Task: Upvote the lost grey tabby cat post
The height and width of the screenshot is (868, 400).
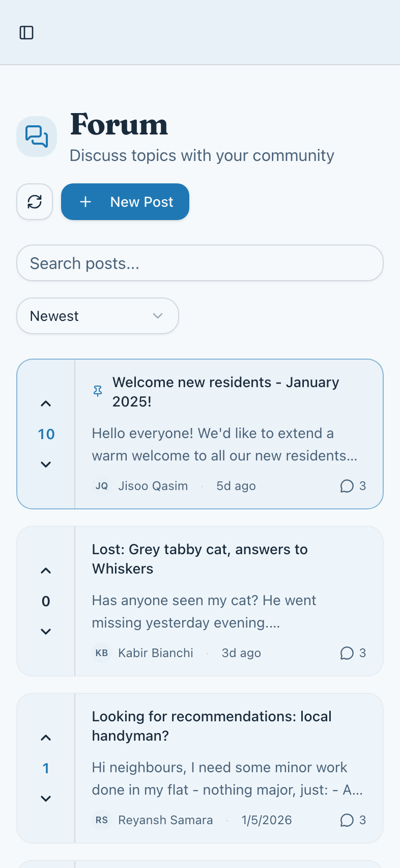Action: 46,571
